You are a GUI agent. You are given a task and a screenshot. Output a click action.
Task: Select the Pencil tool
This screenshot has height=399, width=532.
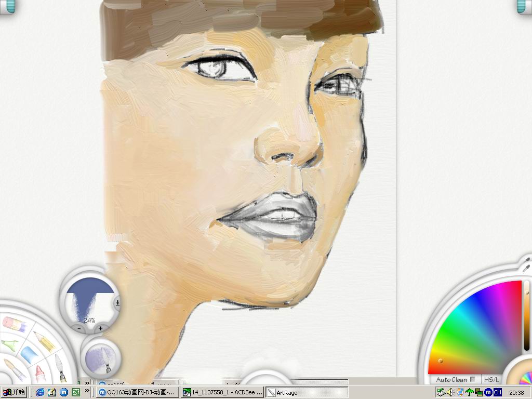point(44,341)
